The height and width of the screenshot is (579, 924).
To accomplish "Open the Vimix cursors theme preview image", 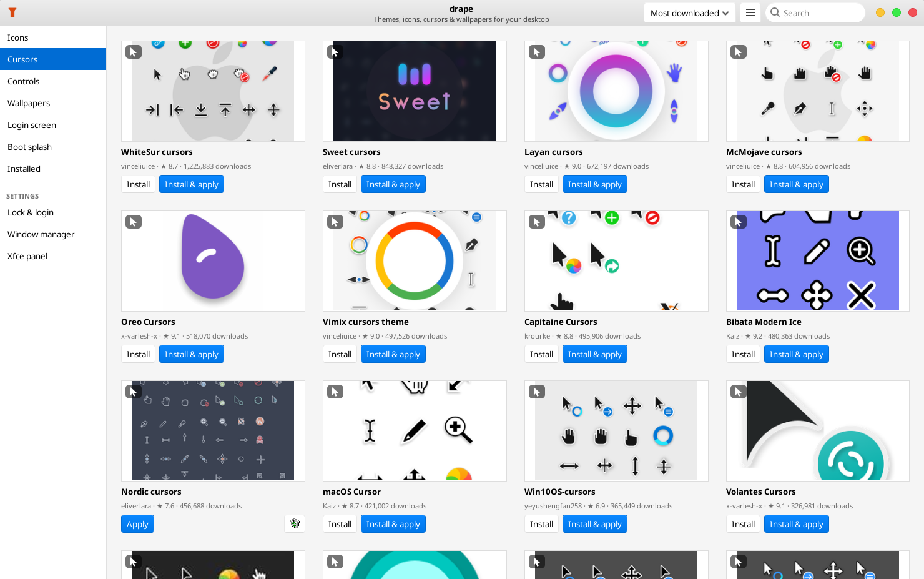I will click(415, 261).
